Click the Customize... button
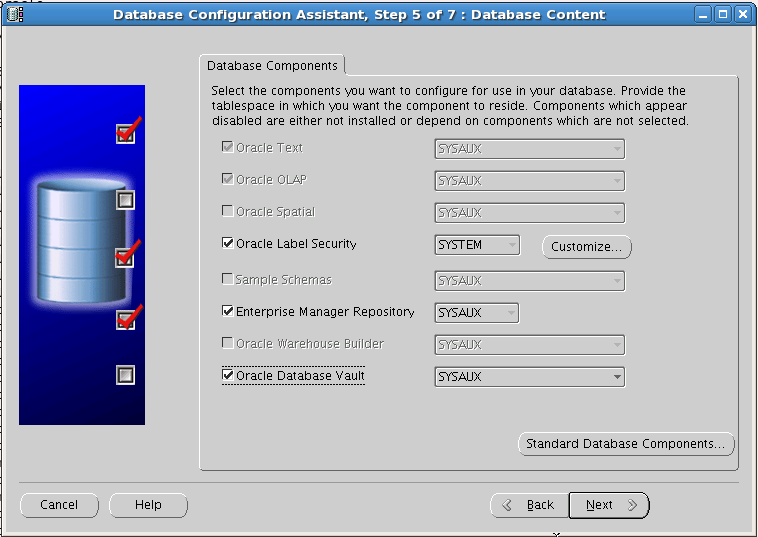Image resolution: width=758 pixels, height=537 pixels. (586, 247)
